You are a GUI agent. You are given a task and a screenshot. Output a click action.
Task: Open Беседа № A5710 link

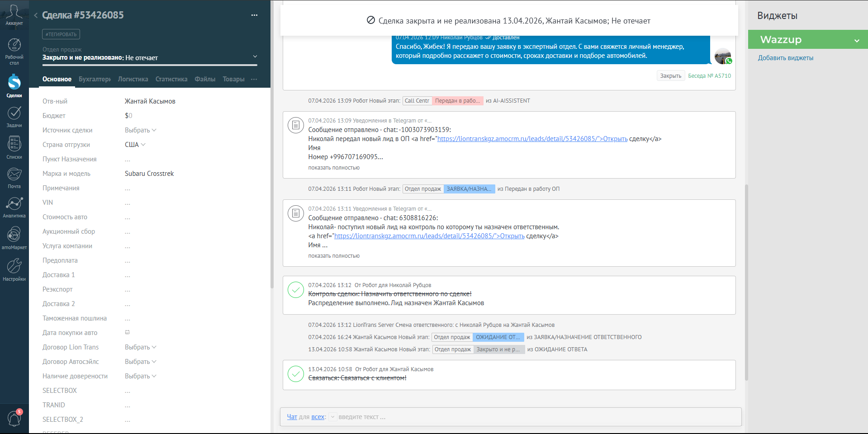pyautogui.click(x=709, y=76)
